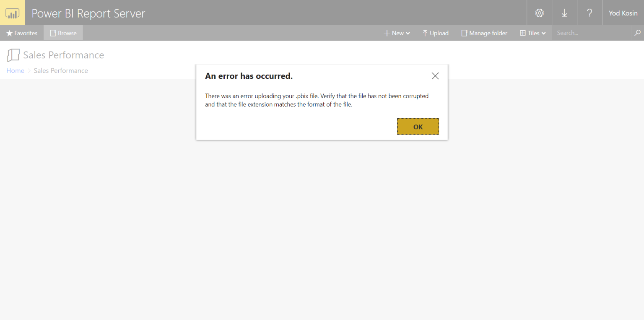Click the Sales Performance folder icon
The height and width of the screenshot is (320, 644).
click(13, 55)
